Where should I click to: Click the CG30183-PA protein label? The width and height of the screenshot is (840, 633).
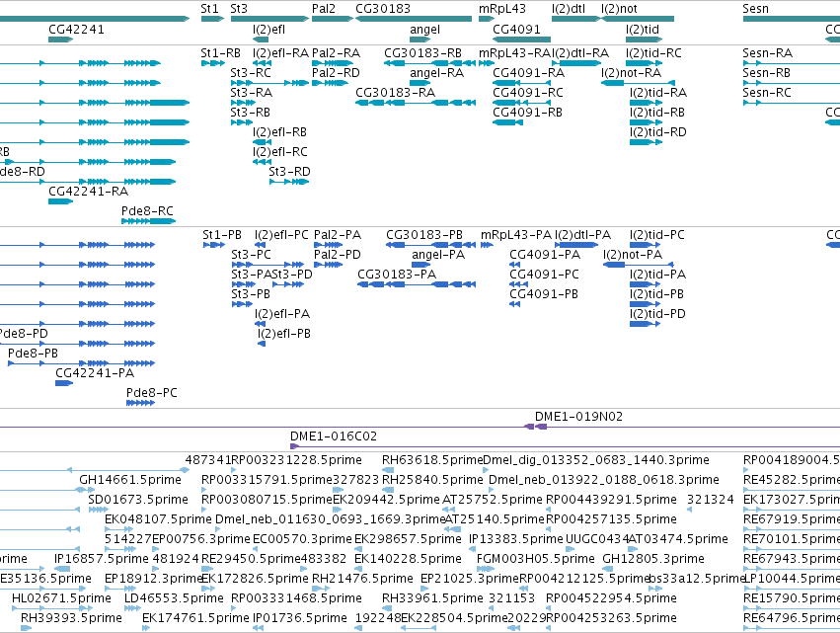coord(397,275)
